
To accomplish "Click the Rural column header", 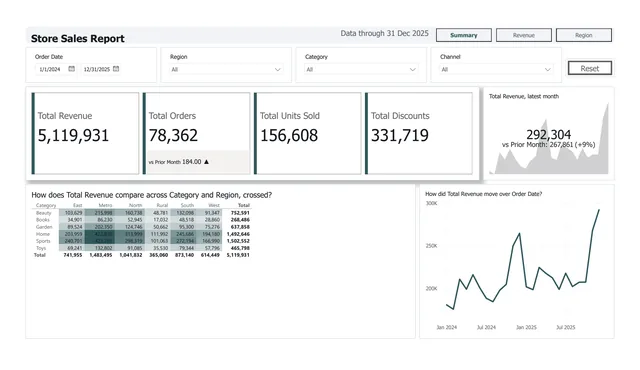I will coord(162,205).
